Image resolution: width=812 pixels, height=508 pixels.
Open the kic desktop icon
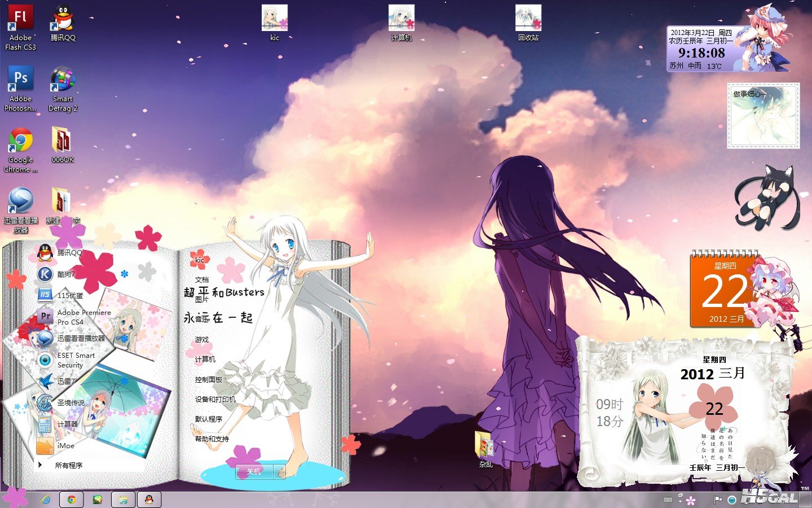(275, 23)
